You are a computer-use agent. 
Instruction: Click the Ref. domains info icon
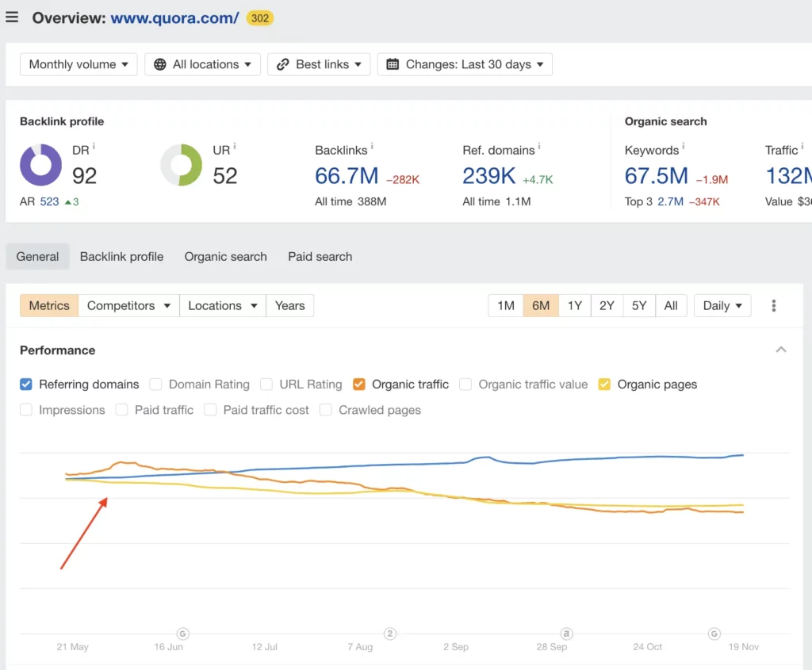(x=539, y=147)
